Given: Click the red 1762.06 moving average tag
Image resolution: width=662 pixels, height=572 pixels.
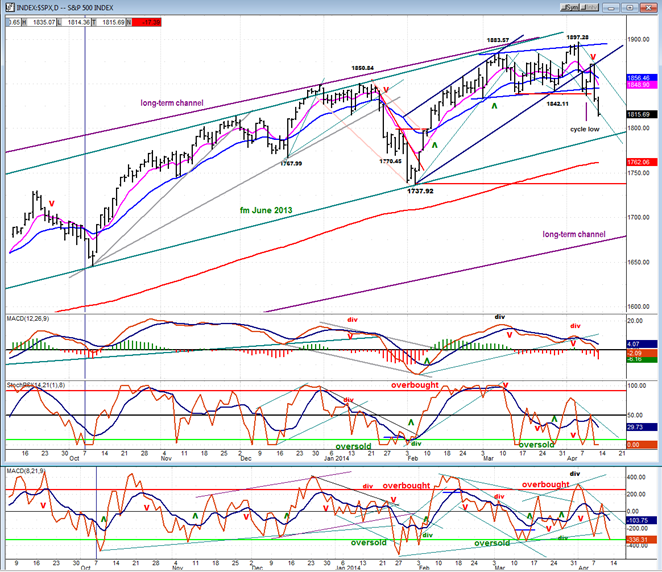Looking at the screenshot, I should coord(642,162).
